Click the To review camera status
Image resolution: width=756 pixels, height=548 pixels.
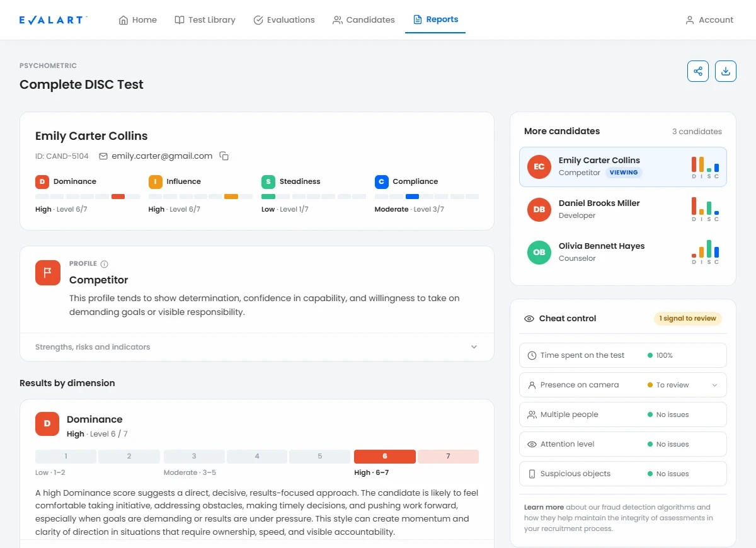click(668, 385)
